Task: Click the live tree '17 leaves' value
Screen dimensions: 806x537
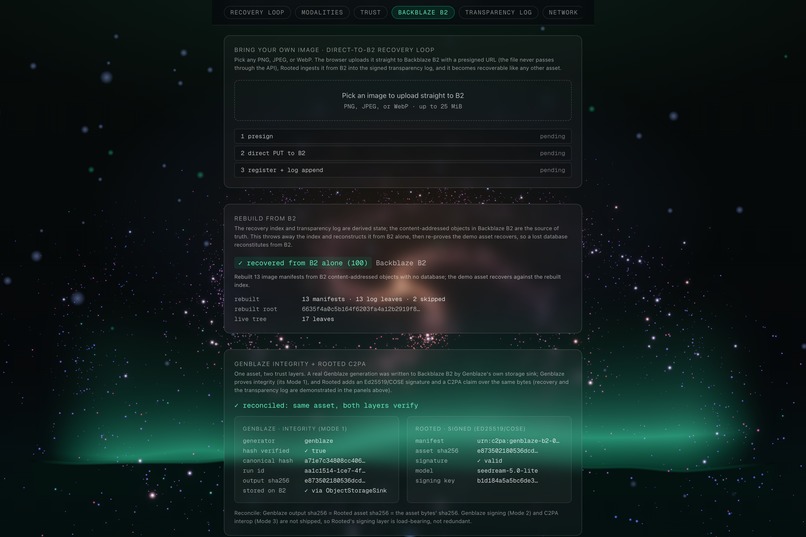Action: [318, 319]
